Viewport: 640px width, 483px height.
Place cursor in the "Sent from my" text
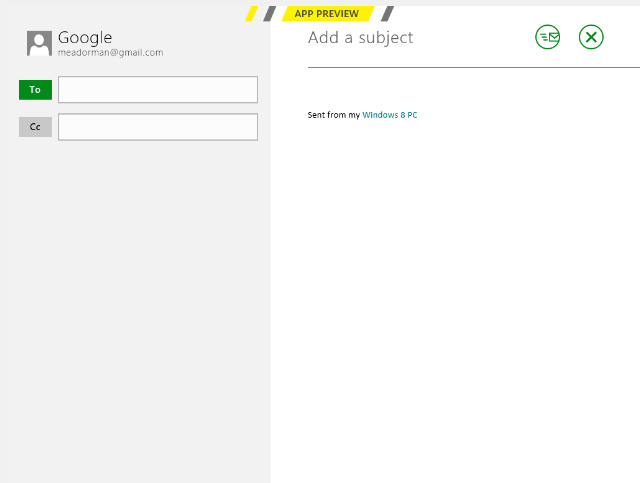(333, 115)
